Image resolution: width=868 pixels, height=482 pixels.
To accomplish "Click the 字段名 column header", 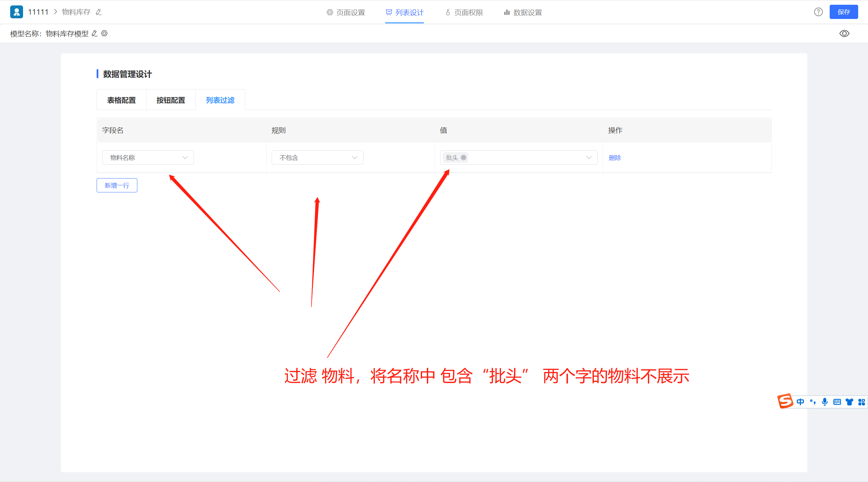I will click(x=113, y=130).
